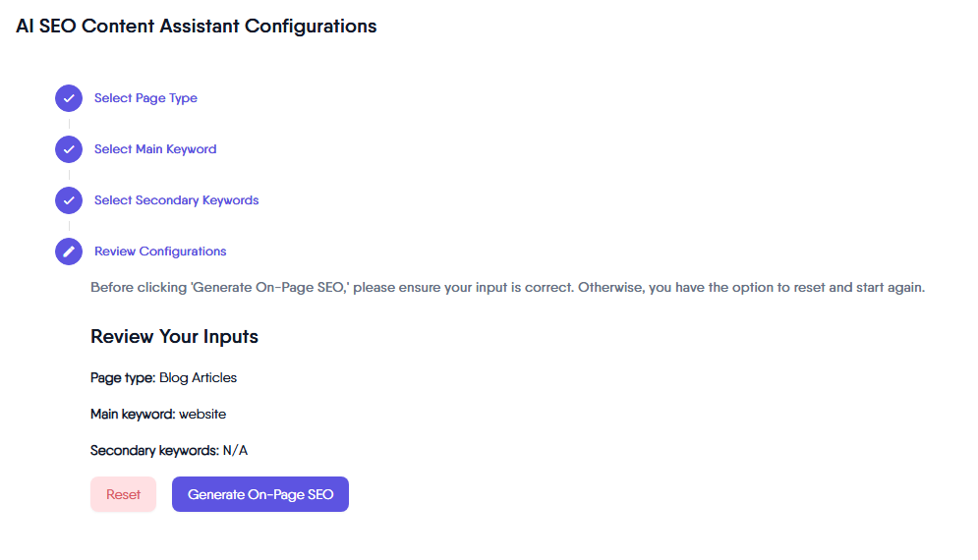Viewport: 978px width, 560px height.
Task: Click the 'Blog Articles' page type value
Action: pyautogui.click(x=198, y=377)
